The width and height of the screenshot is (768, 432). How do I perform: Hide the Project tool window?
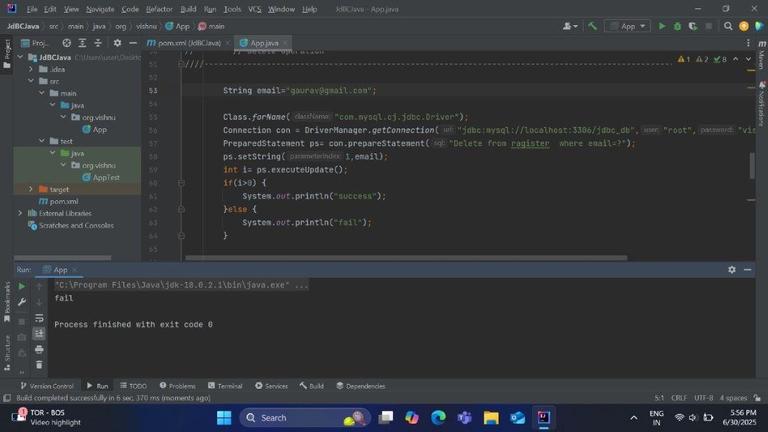click(x=133, y=43)
